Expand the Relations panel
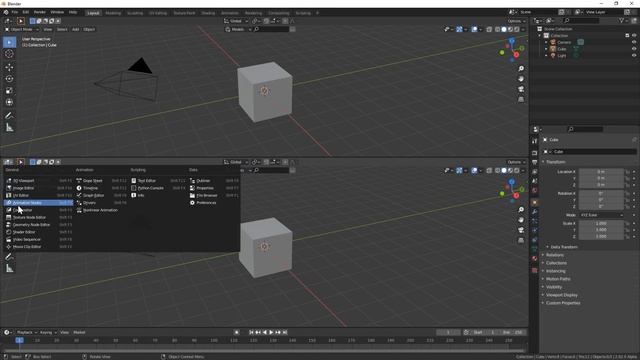The width and height of the screenshot is (640, 360). tap(554, 255)
